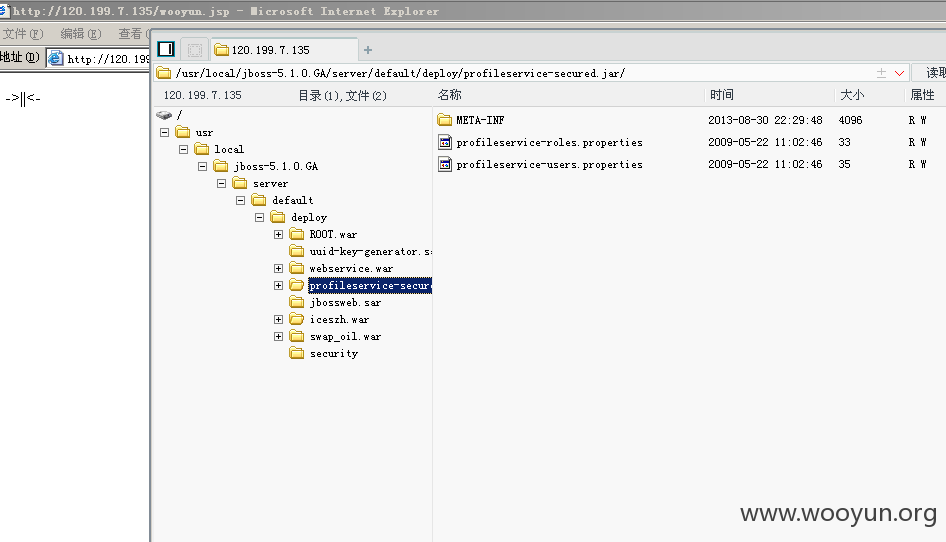The width and height of the screenshot is (946, 542).
Task: Select the local folder in tree
Action: [229, 149]
